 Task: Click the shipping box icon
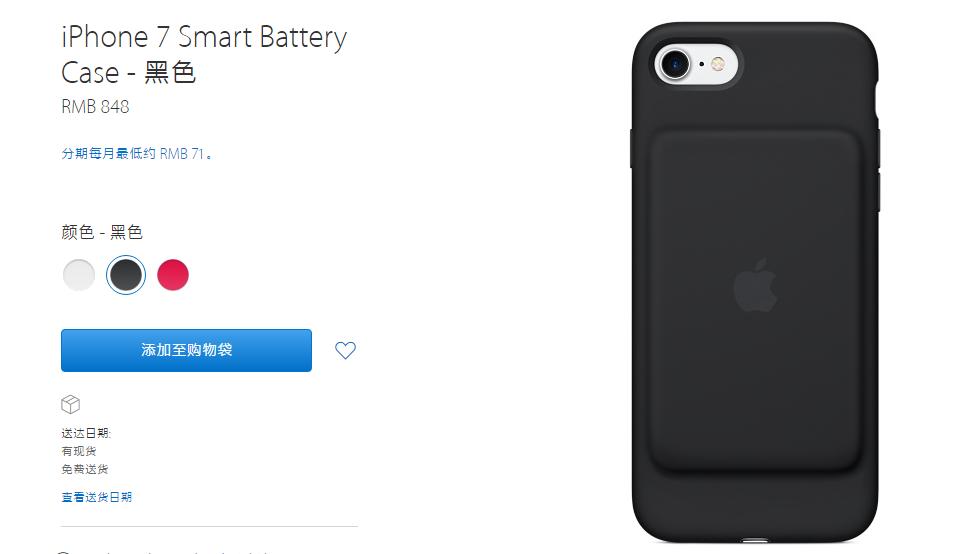click(x=70, y=404)
